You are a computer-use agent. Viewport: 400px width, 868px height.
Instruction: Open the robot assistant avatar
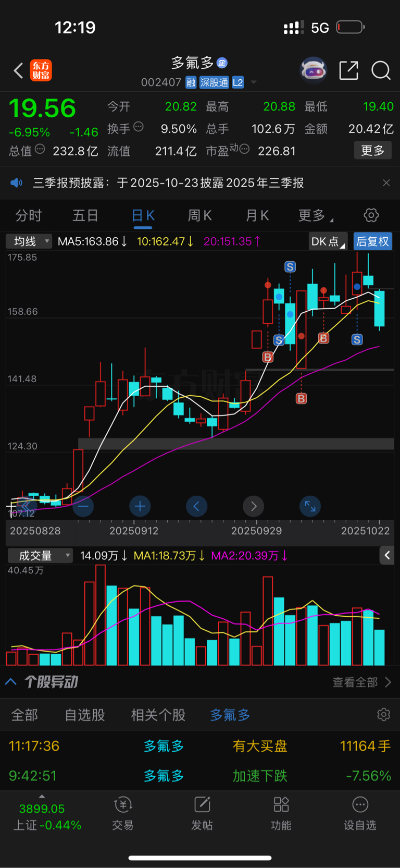[x=313, y=70]
